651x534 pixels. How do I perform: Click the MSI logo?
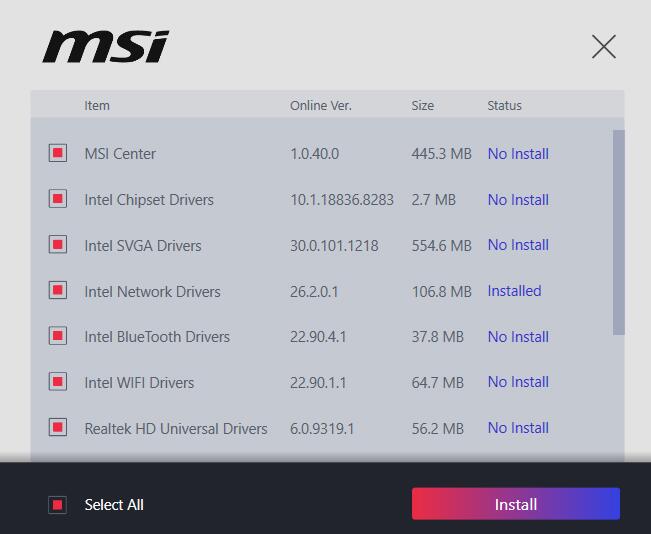(x=105, y=47)
